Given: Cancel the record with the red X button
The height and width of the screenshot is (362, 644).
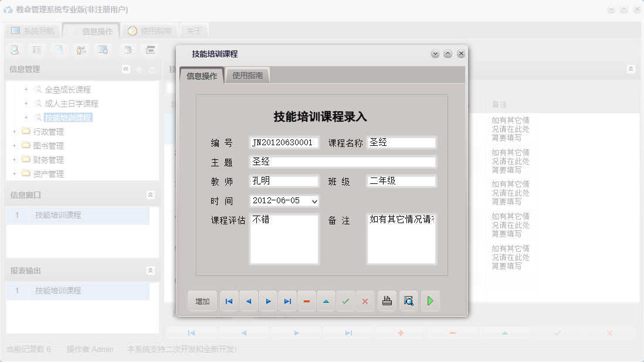Looking at the screenshot, I should 365,300.
